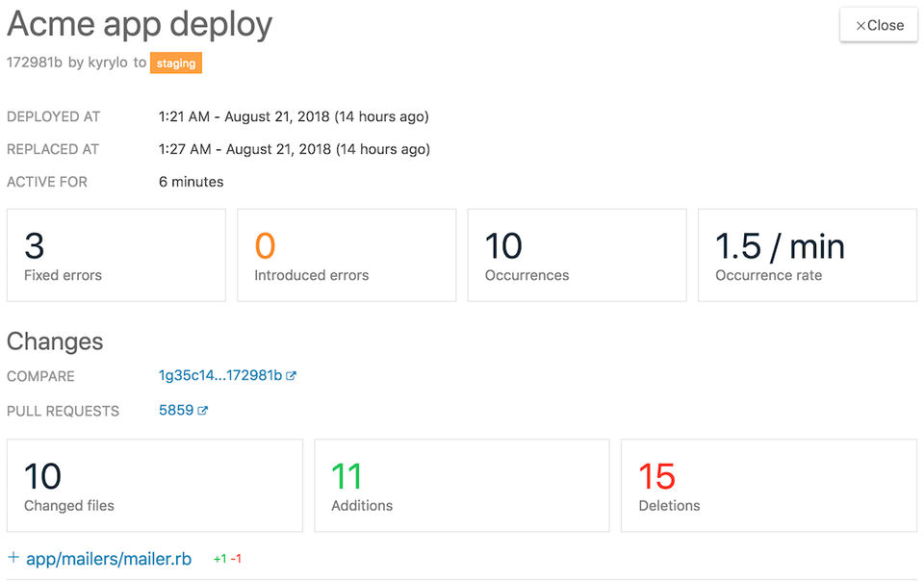Select the Introduced errors stat card
Screen dimensions: 924x581
pyautogui.click(x=346, y=255)
